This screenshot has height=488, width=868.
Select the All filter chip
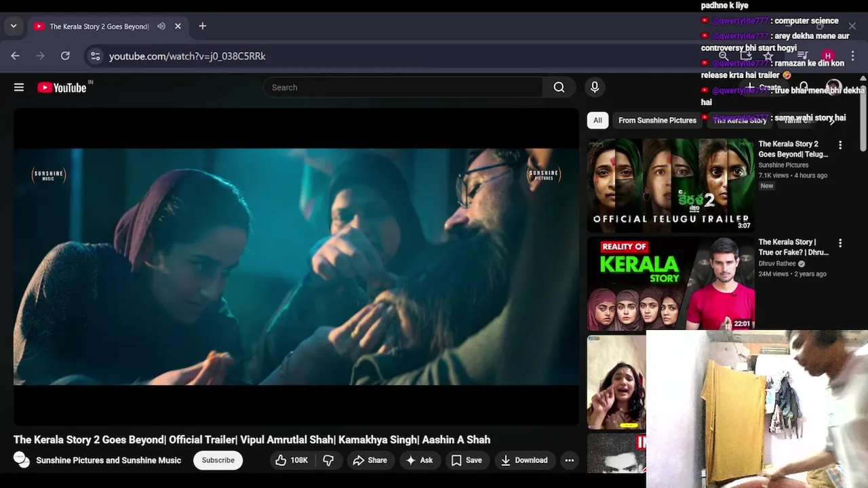[597, 120]
